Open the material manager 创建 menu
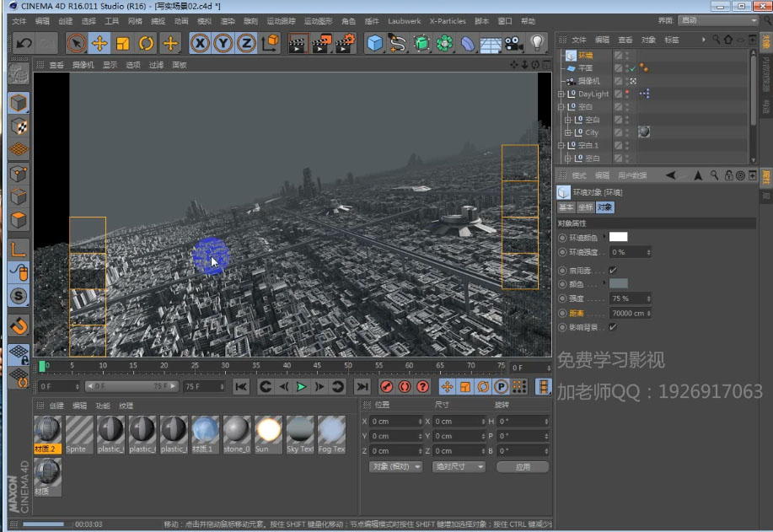The height and width of the screenshot is (532, 773). click(56, 406)
